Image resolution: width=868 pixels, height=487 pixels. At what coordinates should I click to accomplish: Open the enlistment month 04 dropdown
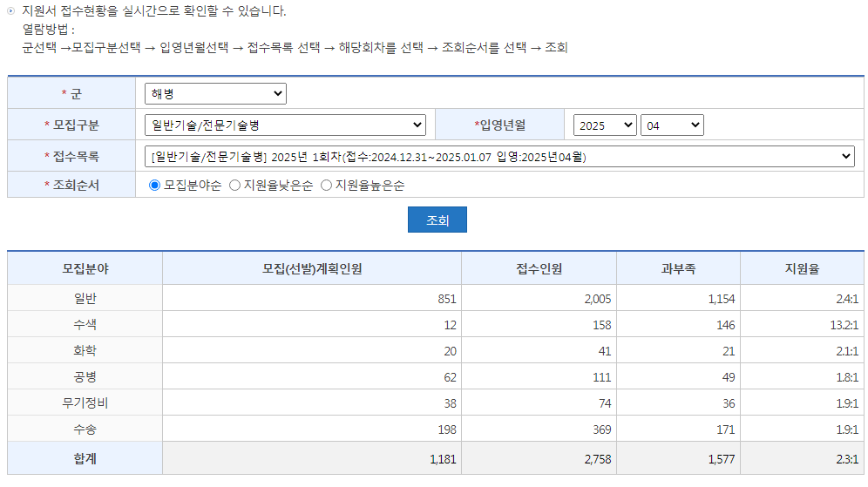click(x=671, y=125)
